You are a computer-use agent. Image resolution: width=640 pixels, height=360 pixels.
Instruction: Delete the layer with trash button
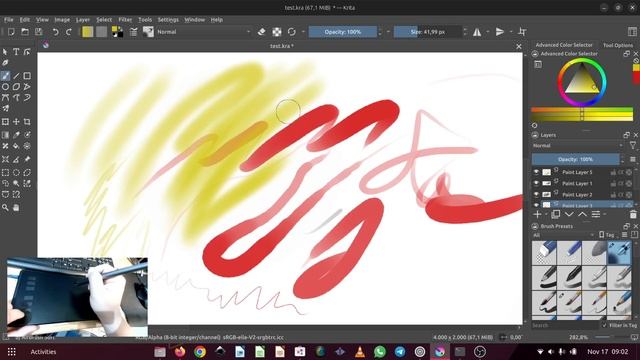633,214
